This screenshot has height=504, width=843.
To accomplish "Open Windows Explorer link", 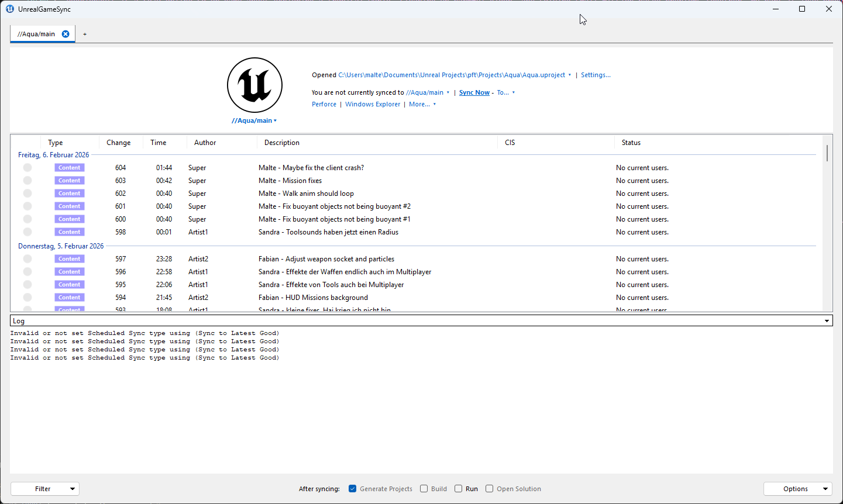I will (x=373, y=104).
